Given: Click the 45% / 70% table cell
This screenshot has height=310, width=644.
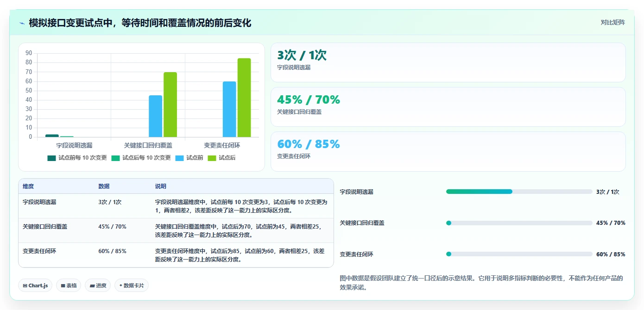Looking at the screenshot, I should tap(112, 227).
